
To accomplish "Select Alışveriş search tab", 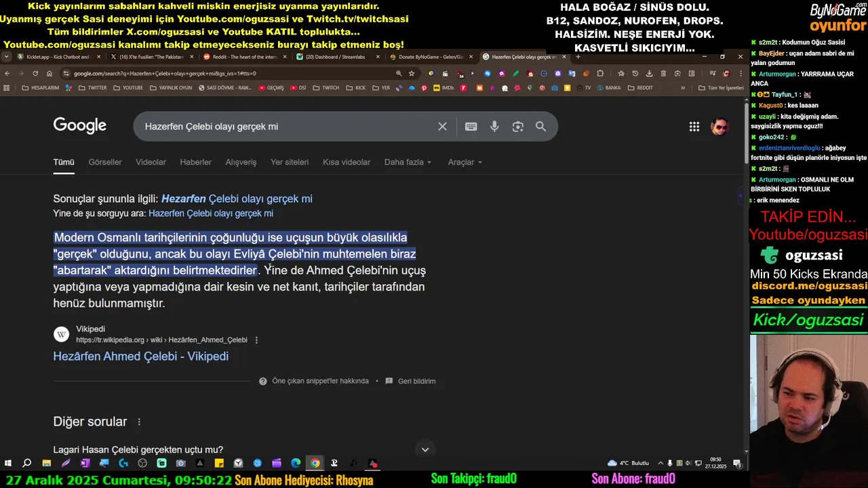I will click(241, 162).
